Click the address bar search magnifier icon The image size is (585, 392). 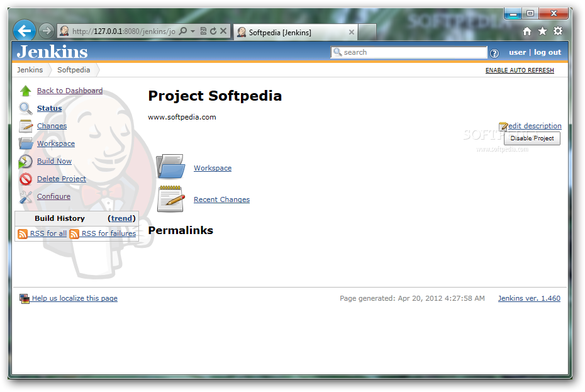coord(183,31)
